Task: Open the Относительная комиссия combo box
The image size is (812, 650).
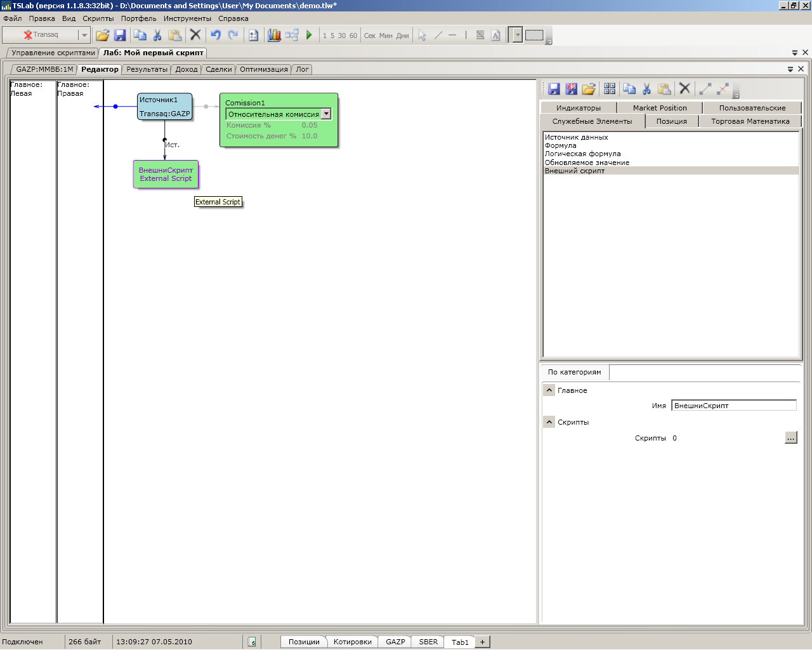Action: (x=326, y=114)
